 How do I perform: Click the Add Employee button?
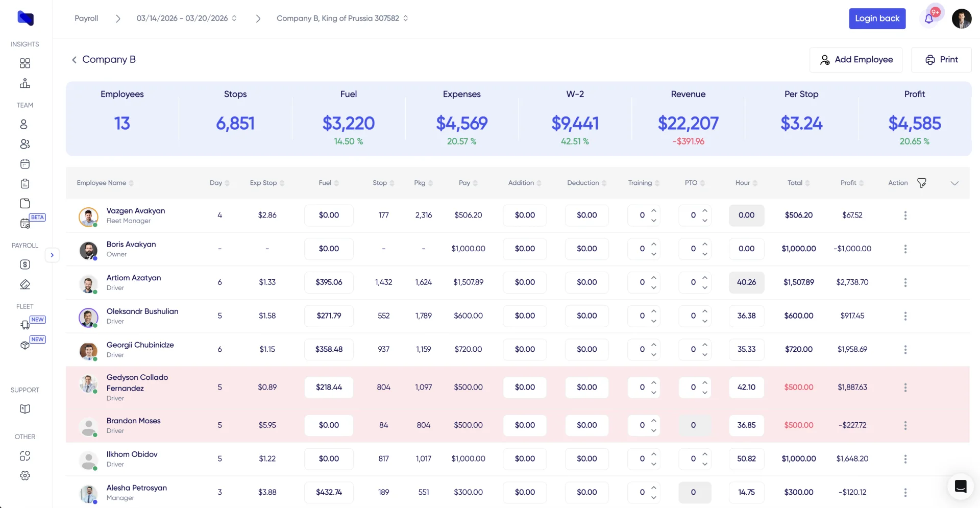[x=856, y=60]
